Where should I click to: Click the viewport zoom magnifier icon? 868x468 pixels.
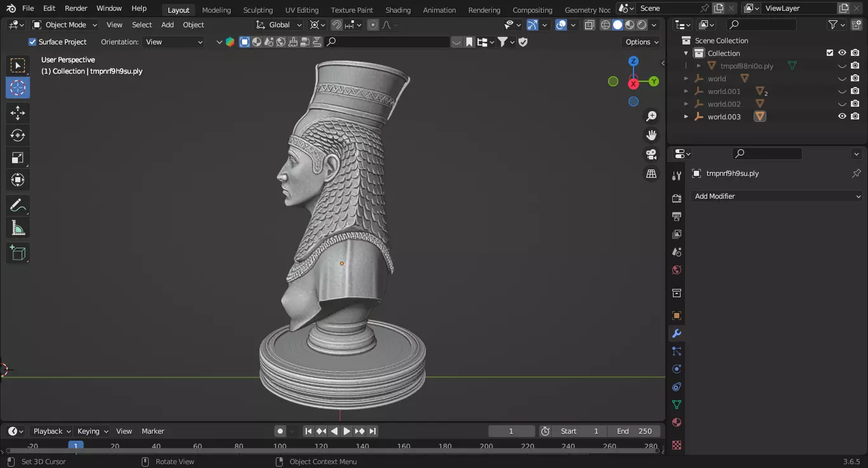pyautogui.click(x=651, y=116)
